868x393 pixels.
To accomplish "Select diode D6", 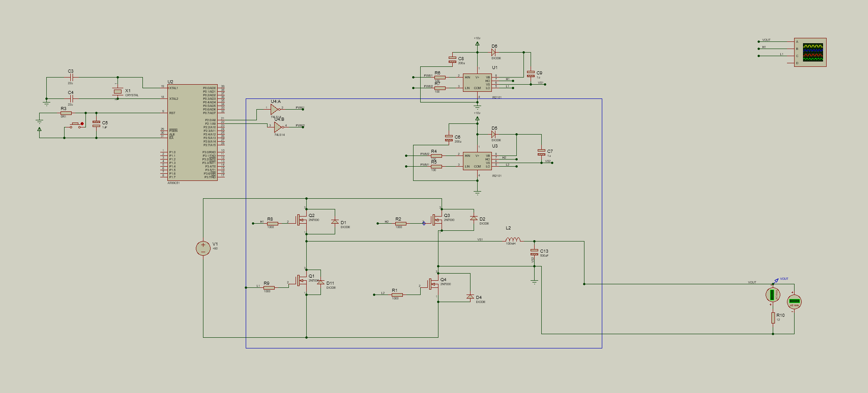I will (494, 53).
